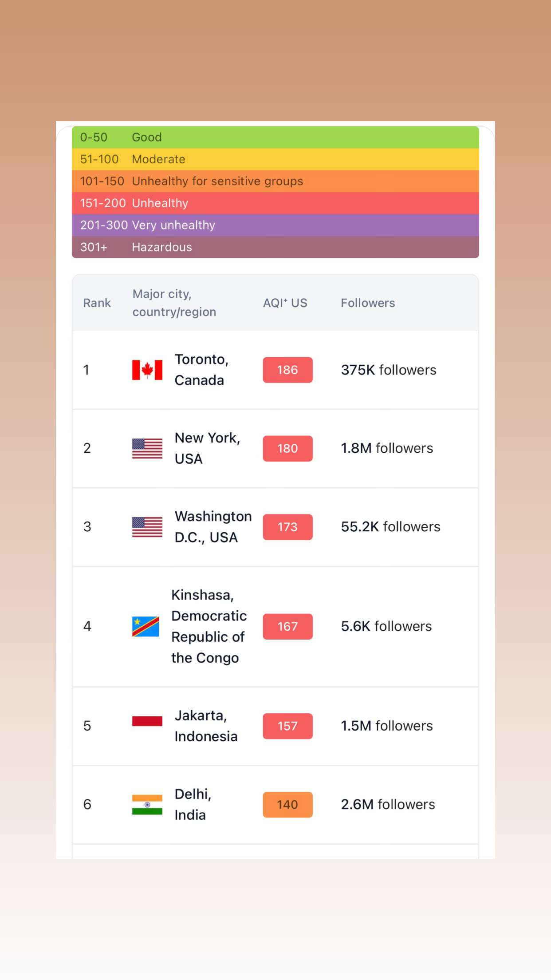Open the Toronto, Canada city link

[x=201, y=370]
